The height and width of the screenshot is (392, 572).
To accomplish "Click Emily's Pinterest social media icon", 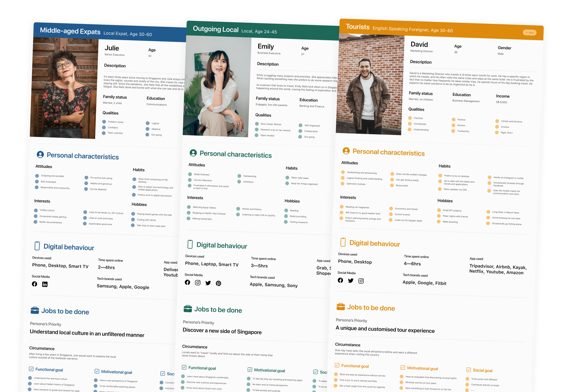I will coord(218,283).
